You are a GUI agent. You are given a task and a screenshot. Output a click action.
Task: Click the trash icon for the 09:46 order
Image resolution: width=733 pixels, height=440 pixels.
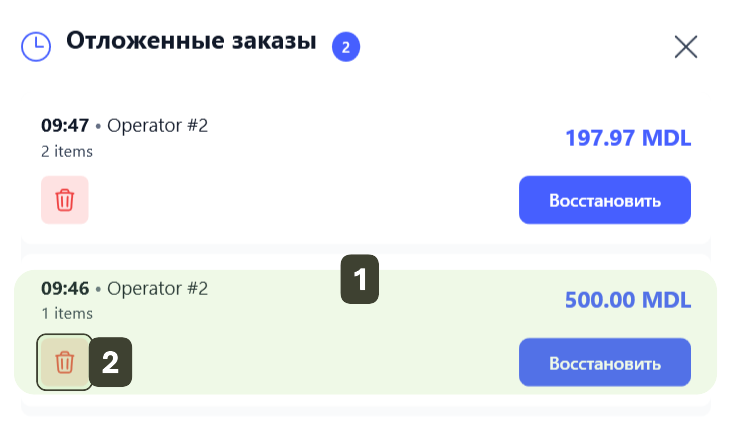[65, 361]
